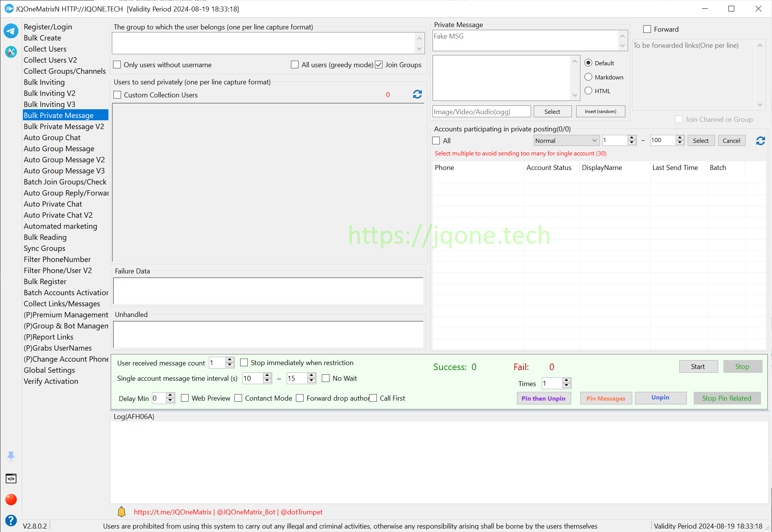Click the Pin Messages button
772x532 pixels.
click(606, 398)
